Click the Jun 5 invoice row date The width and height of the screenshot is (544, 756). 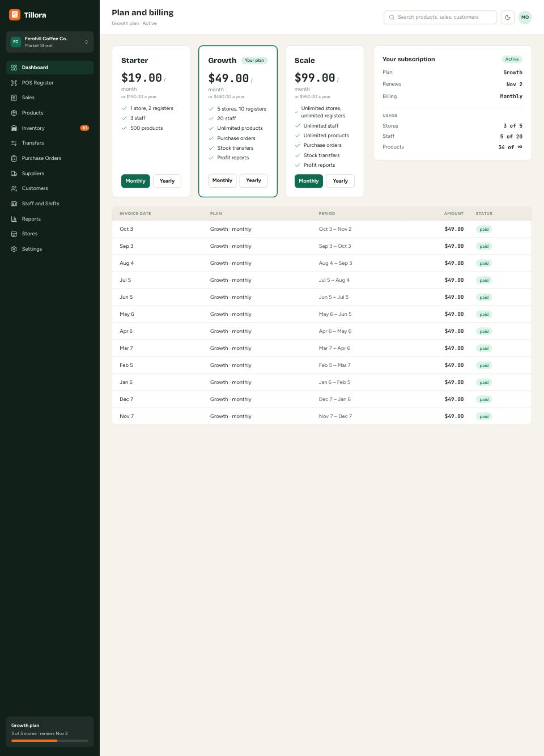tap(126, 297)
